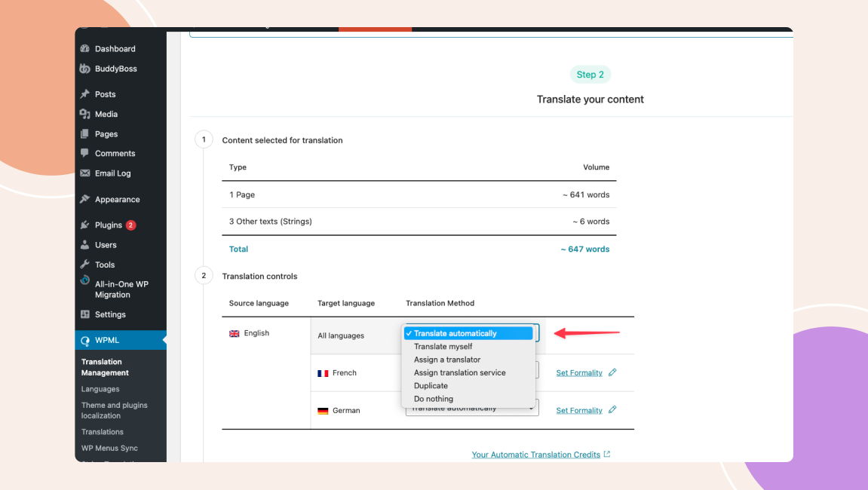Click the BuddyBoss logo icon

click(x=85, y=69)
